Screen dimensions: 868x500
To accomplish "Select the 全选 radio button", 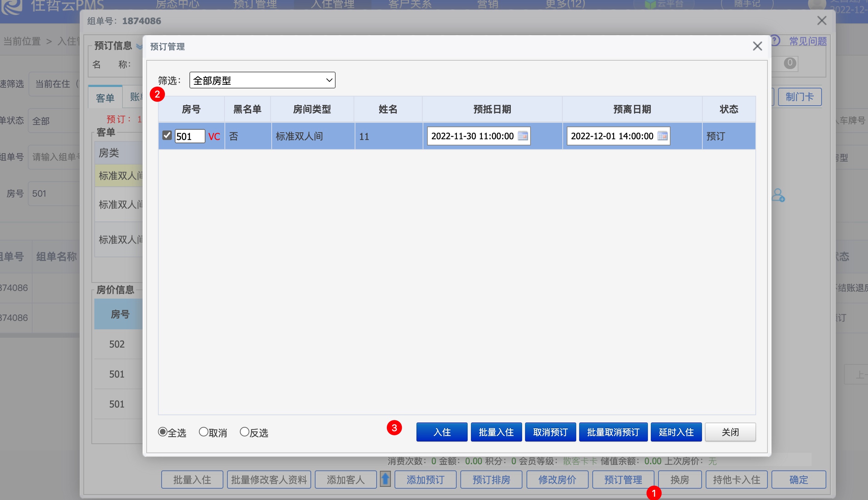I will click(x=162, y=432).
